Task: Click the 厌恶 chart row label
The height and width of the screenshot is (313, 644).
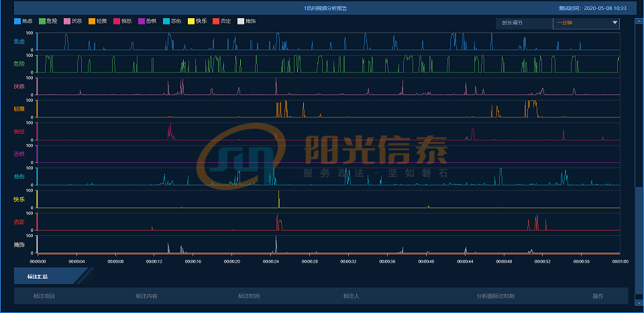Action: click(19, 86)
